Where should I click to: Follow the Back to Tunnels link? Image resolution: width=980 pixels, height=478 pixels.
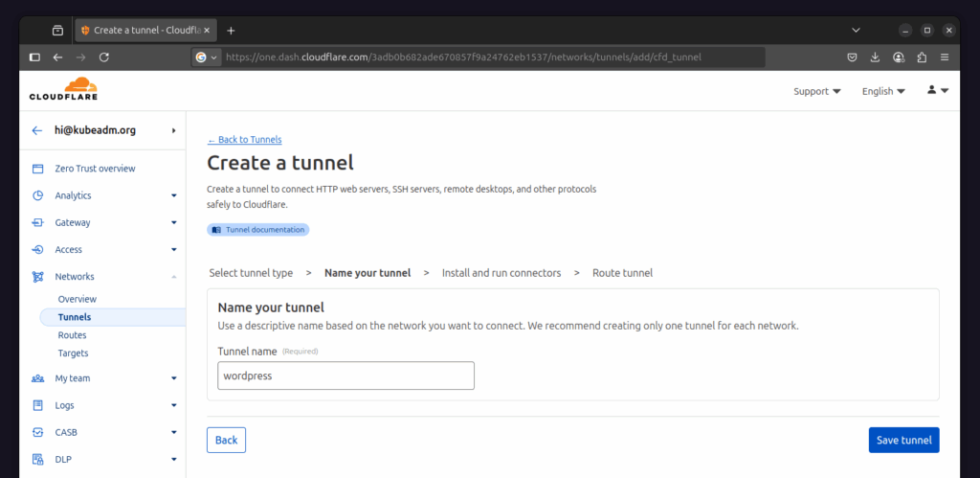(244, 140)
